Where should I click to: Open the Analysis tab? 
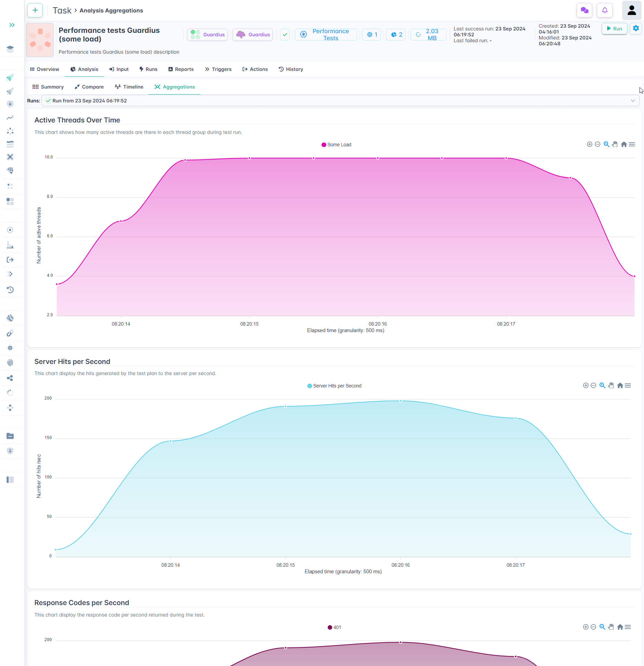84,69
